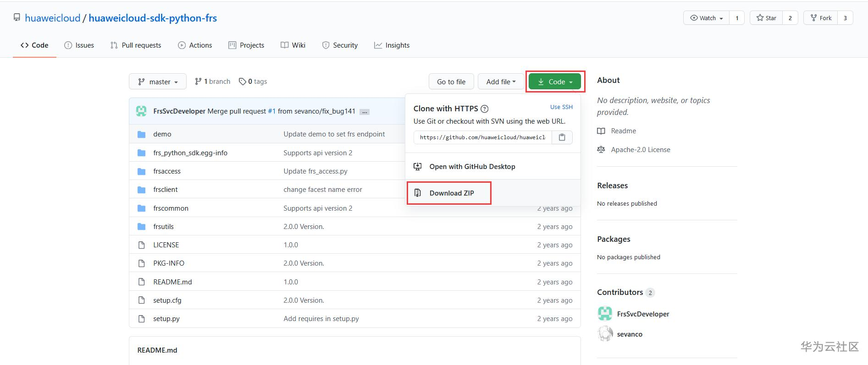Click the commit author avatar icon
This screenshot has height=365, width=868.
pos(141,111)
